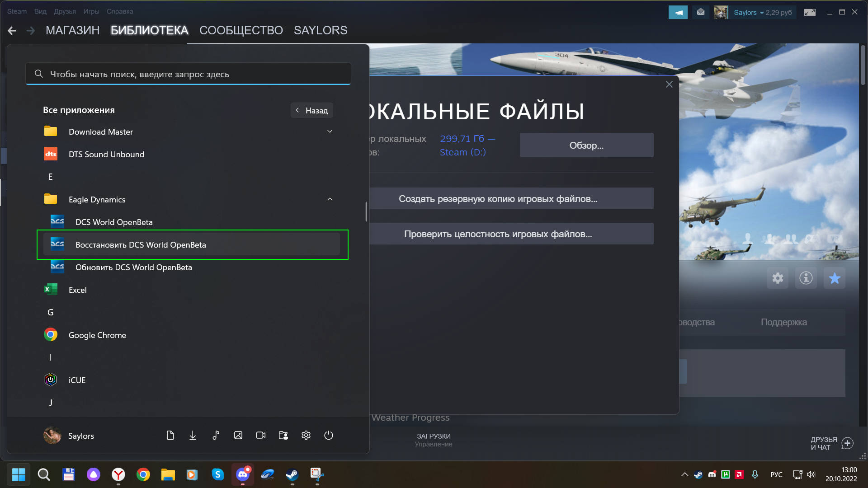Open ДРУЗЬЯ И ЧАТ panel
This screenshot has height=488, width=868.
[x=832, y=443]
